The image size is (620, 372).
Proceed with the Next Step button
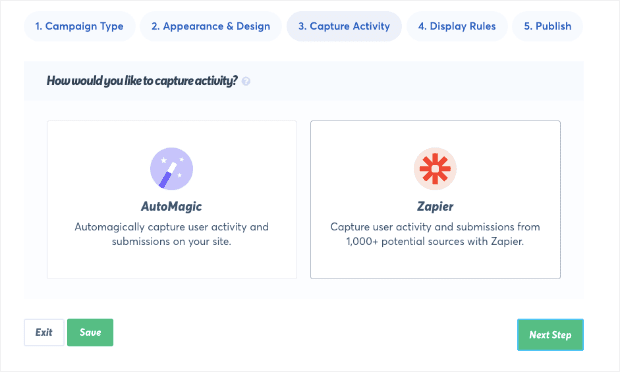click(x=550, y=335)
